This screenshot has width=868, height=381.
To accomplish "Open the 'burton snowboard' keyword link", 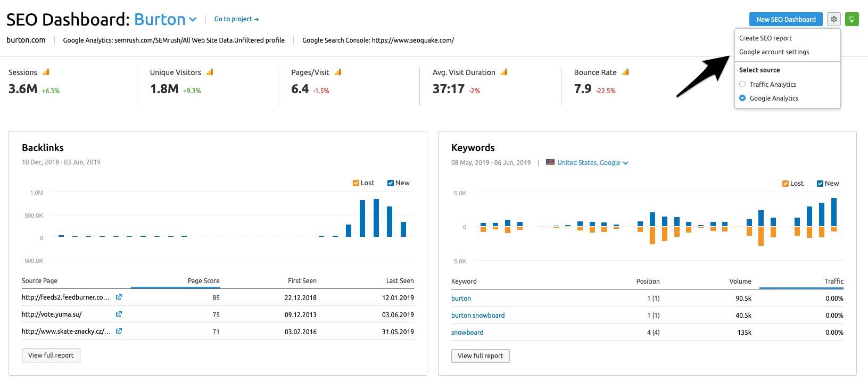I will (478, 316).
